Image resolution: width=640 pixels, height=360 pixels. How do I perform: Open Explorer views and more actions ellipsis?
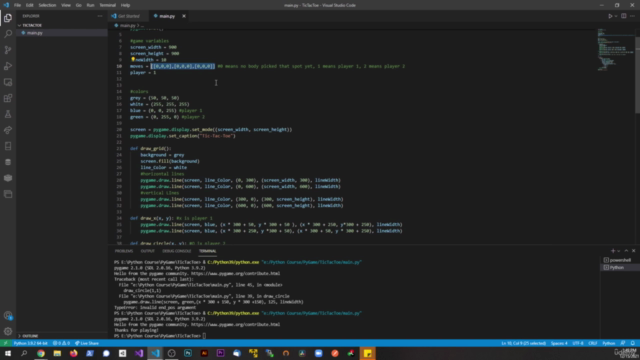tap(100, 16)
